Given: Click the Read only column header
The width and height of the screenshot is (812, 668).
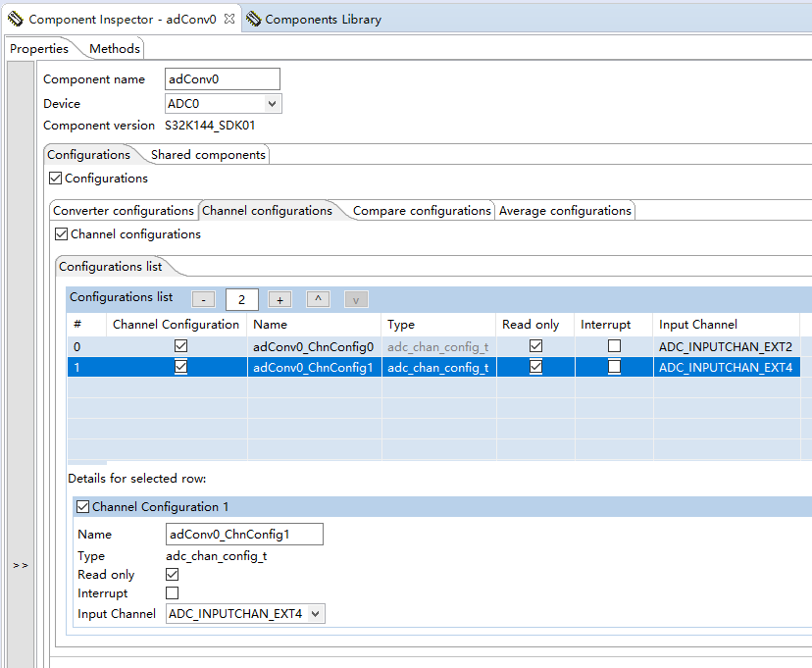Looking at the screenshot, I should point(534,325).
